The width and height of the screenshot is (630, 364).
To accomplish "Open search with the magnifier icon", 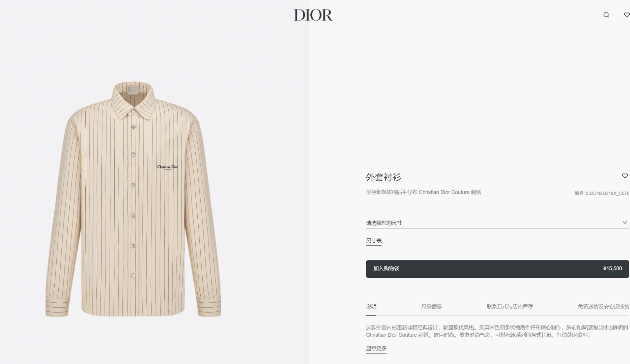I will 606,15.
